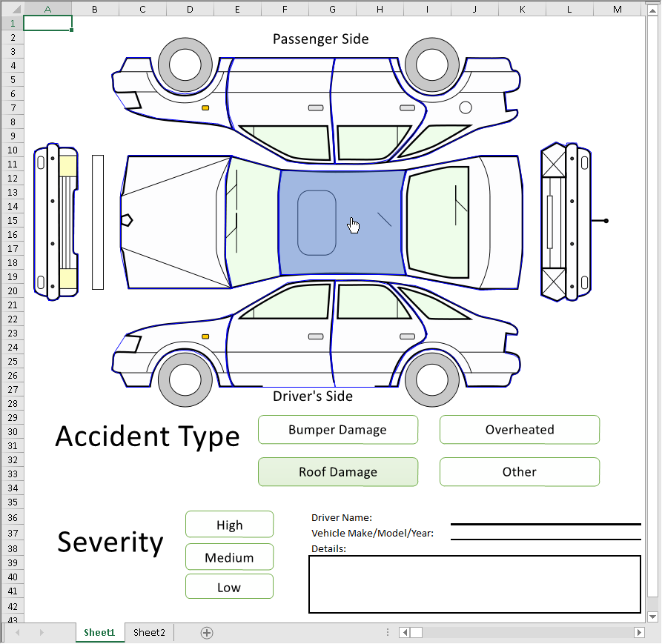Switch to the Sheet2 tab
Image resolution: width=662 pixels, height=644 pixels.
(149, 632)
